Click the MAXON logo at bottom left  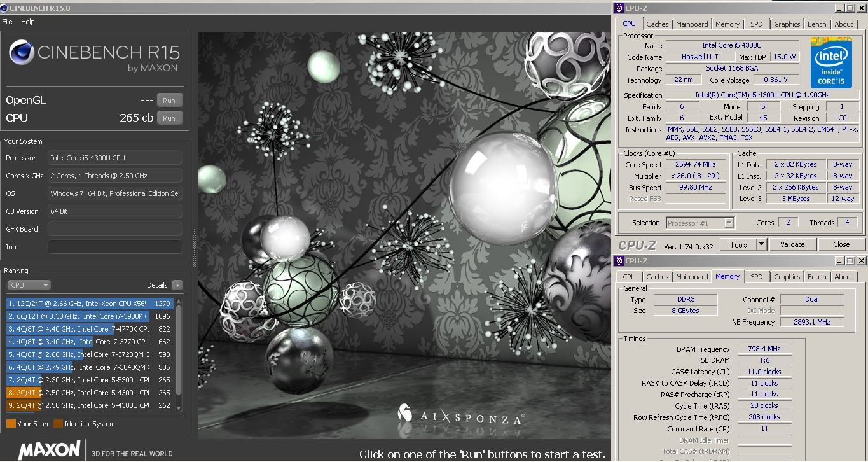(x=50, y=450)
